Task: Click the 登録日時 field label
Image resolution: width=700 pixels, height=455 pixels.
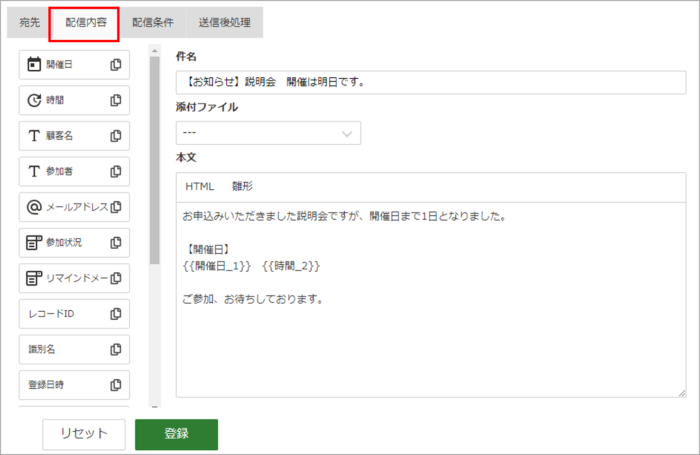Action: [46, 385]
